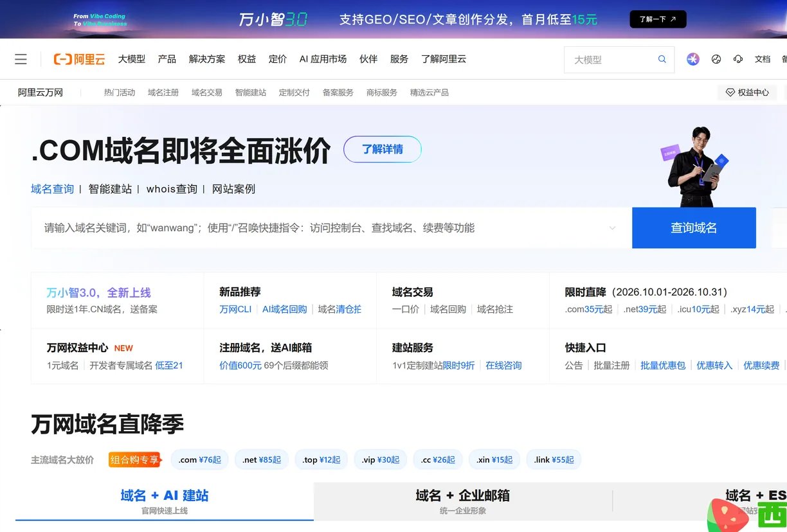This screenshot has width=787, height=532.
Task: Click the .cc ¥26起 price chip
Action: coord(437,460)
